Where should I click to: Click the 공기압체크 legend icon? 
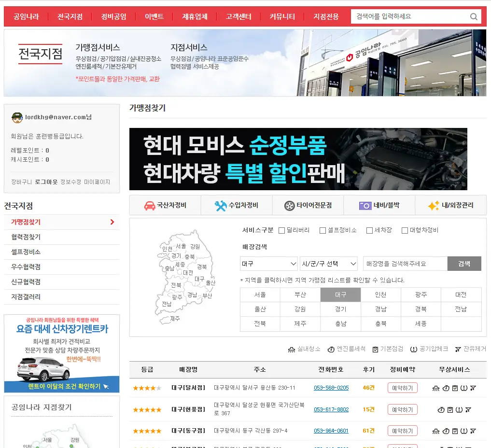[x=414, y=350]
